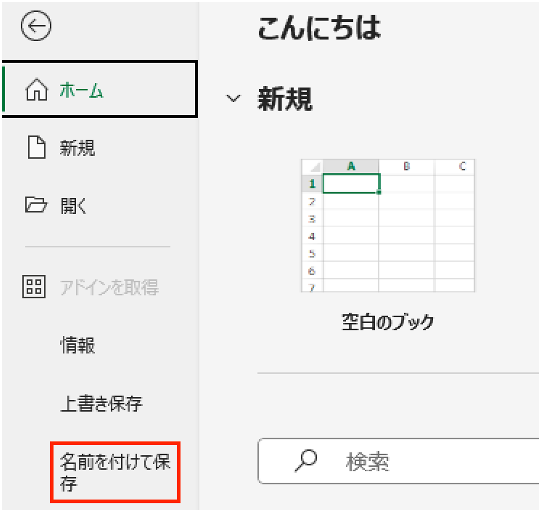This screenshot has height=512, width=546.
Task: Choose 上書き保存 to save the workbook
Action: coord(101,404)
